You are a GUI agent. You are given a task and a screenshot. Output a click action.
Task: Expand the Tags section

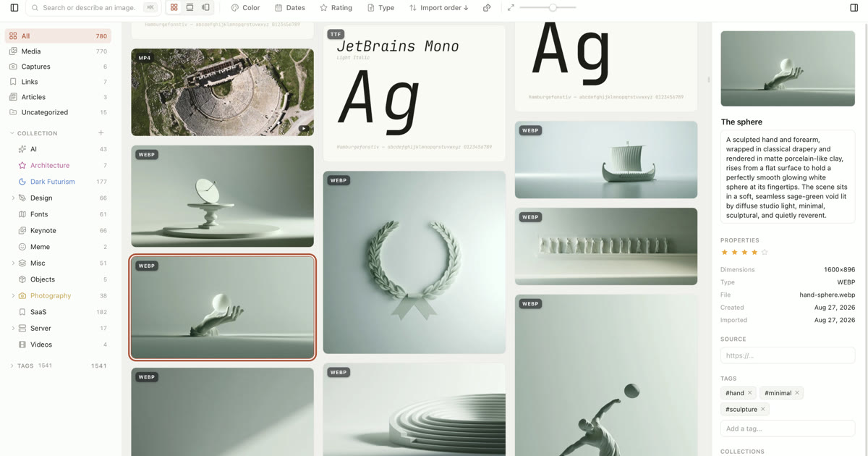(12, 366)
